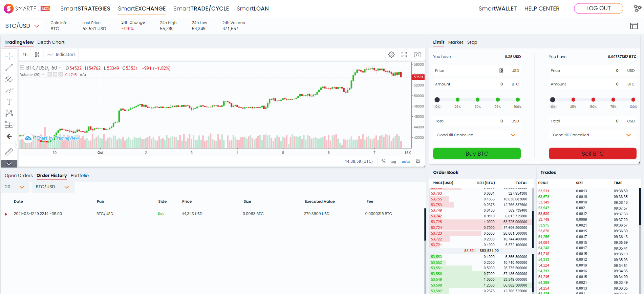Expand the 2021-08-12 order row arrow
Screen dimensions: 644x294
[6, 214]
